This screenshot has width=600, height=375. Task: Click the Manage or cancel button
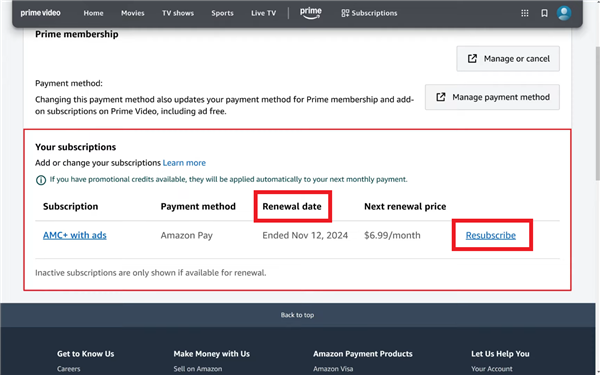[508, 59]
